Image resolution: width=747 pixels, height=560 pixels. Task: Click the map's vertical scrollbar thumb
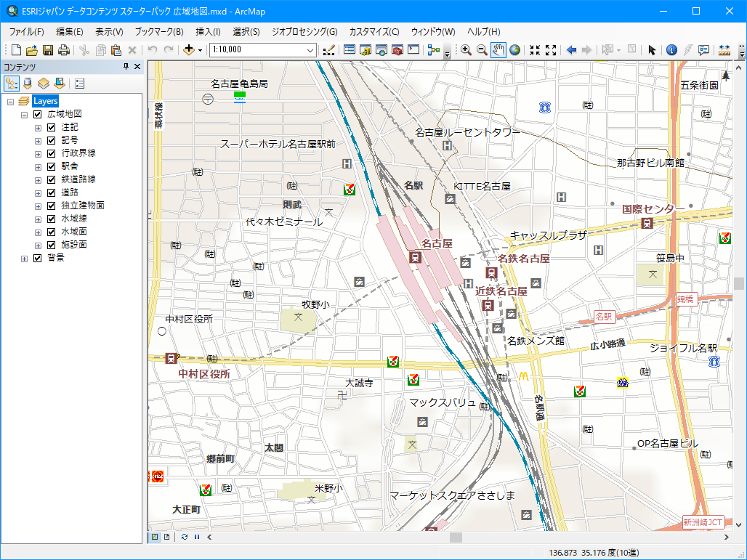click(739, 283)
